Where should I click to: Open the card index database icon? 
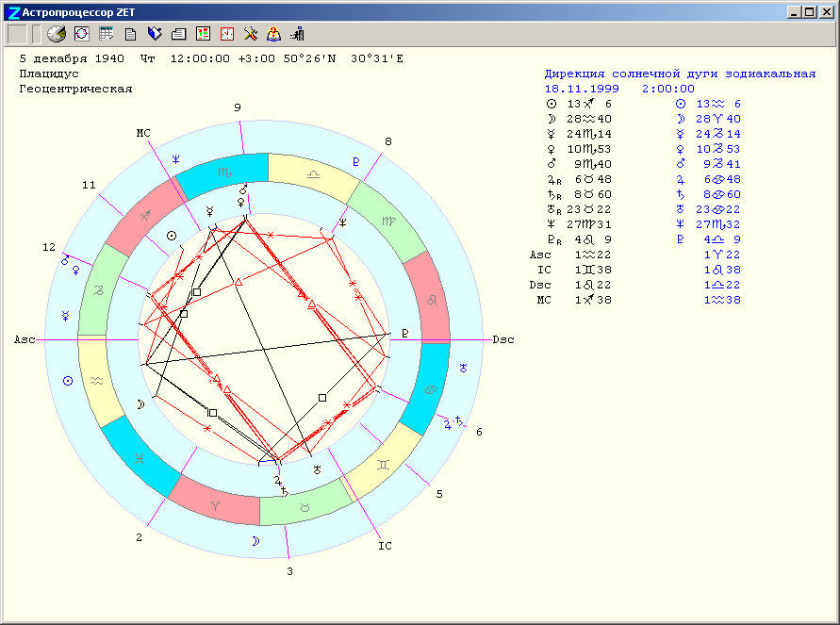pos(179,34)
